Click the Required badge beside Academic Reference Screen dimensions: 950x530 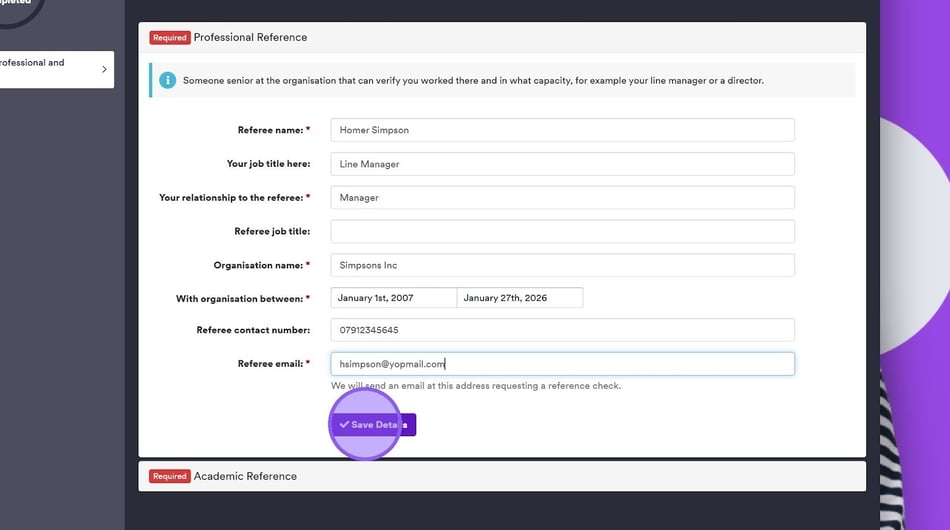[170, 476]
